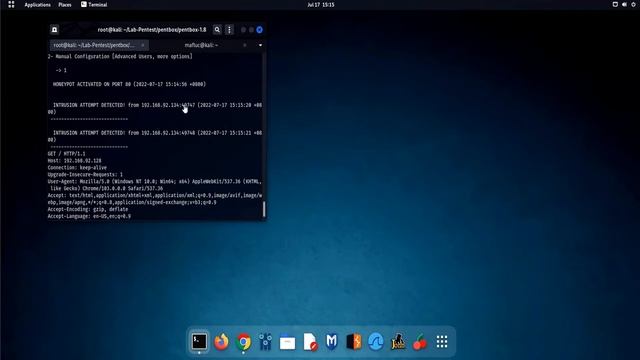Launch CherryTree cherry icon in dock

(420, 341)
